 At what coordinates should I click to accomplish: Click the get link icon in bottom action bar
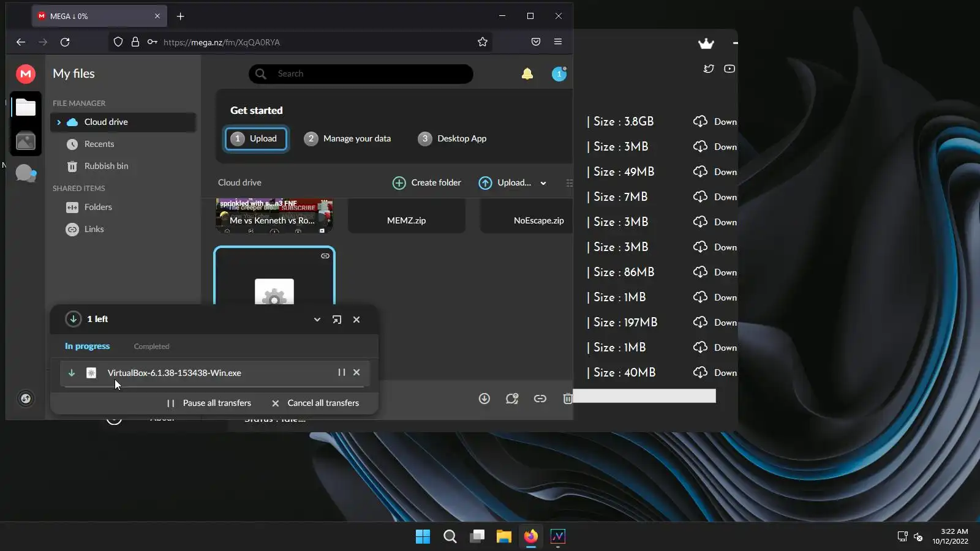tap(540, 399)
